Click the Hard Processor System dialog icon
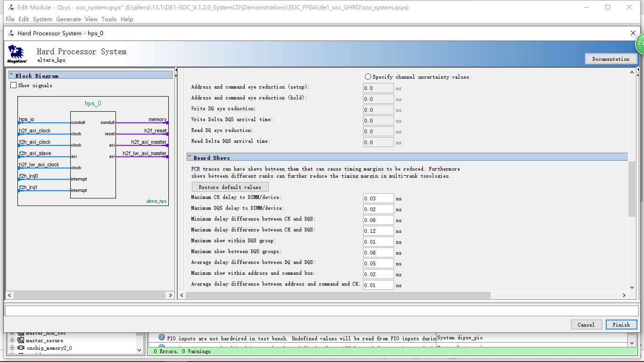This screenshot has width=644, height=362. [11, 33]
